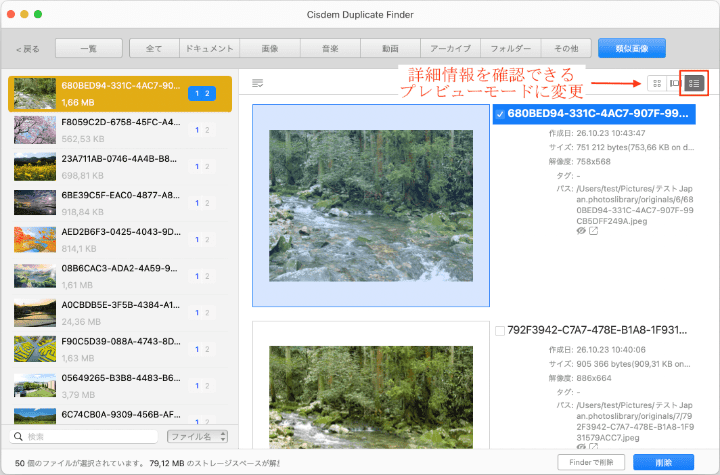This screenshot has height=475, width=720.
Task: Switch to detailed list preview mode
Action: tap(694, 83)
